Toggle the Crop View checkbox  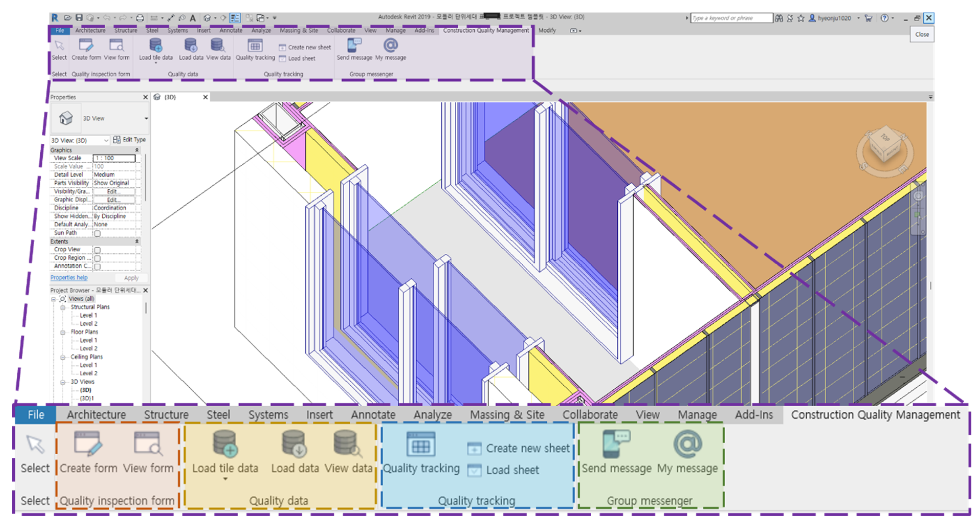(x=97, y=250)
